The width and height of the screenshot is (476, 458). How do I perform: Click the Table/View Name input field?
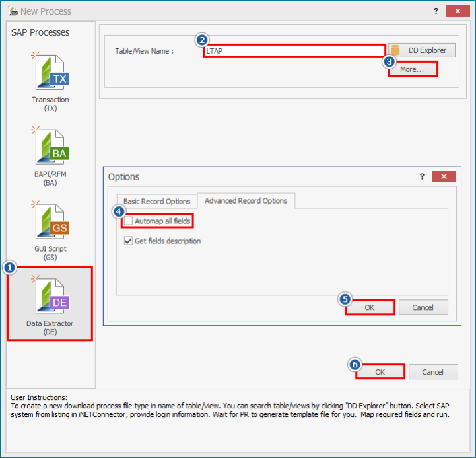click(x=294, y=51)
